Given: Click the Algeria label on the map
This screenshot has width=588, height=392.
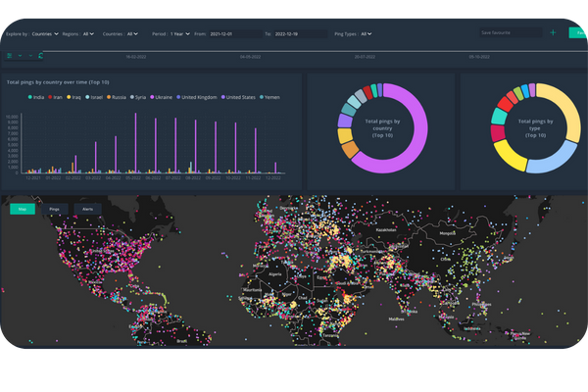Looking at the screenshot, I should tap(274, 274).
